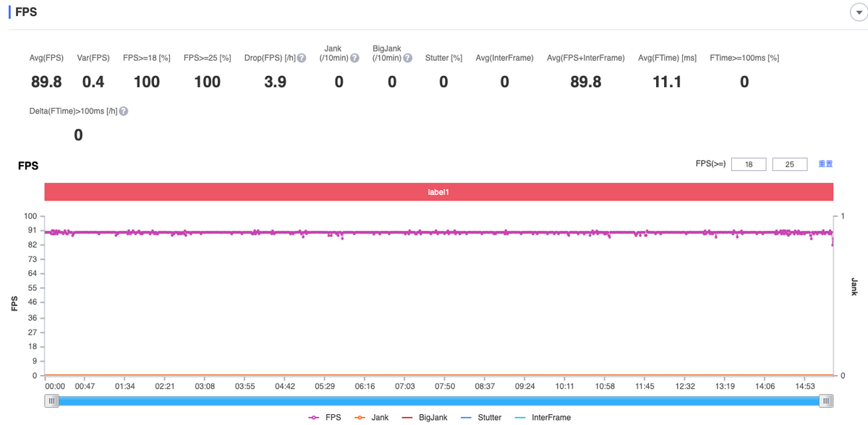Screen dimensions: 868x425
Task: Click the Avg(FPS) value 89.8
Action: point(46,83)
